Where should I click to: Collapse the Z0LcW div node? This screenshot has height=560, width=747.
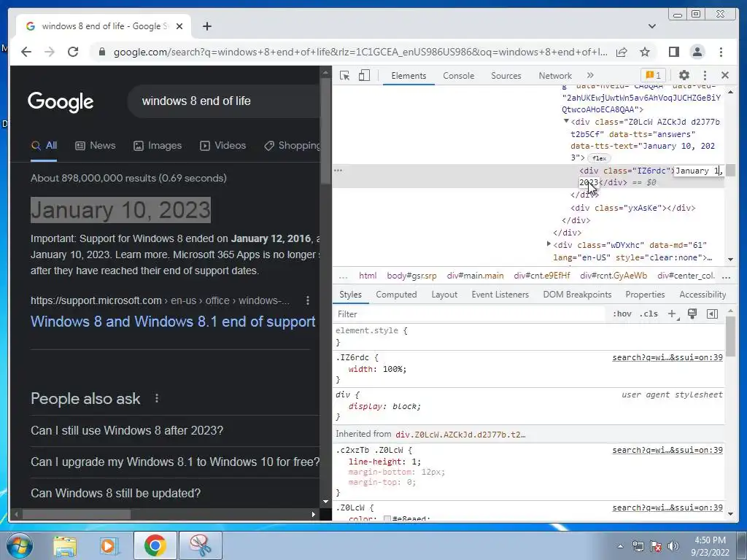(566, 122)
